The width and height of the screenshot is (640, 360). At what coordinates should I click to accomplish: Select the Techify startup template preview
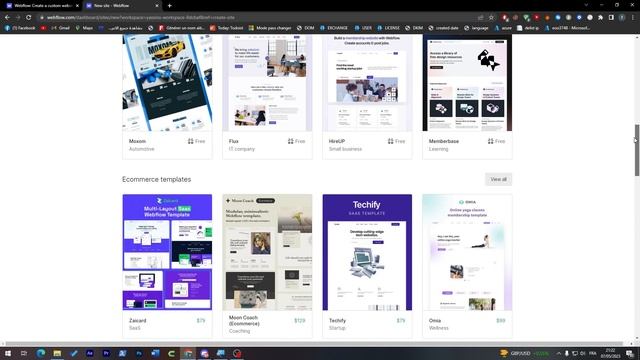[x=367, y=252]
